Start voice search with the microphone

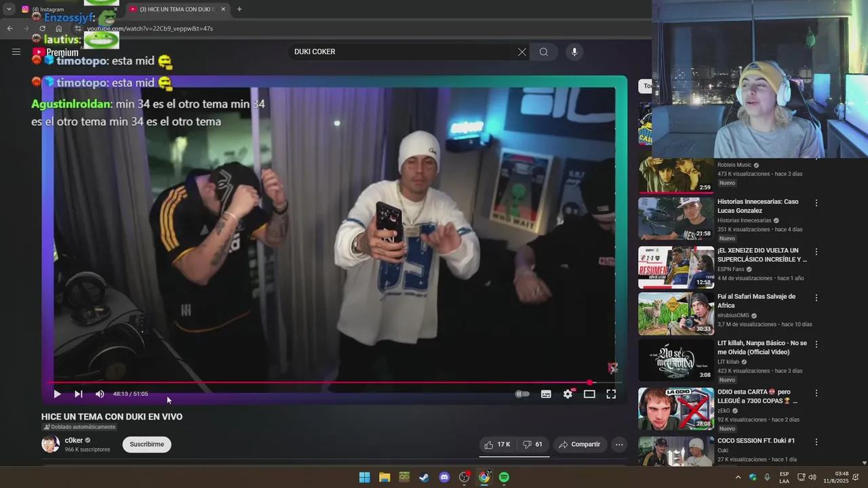(x=574, y=52)
